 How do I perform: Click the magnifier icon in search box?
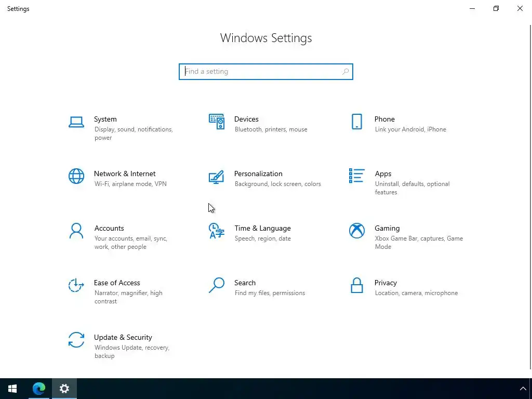click(345, 72)
